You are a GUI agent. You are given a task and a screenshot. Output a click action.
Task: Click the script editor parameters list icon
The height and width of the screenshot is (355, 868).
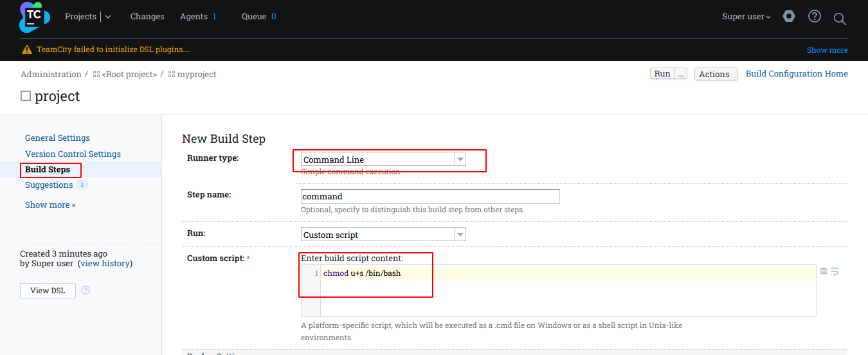(824, 271)
